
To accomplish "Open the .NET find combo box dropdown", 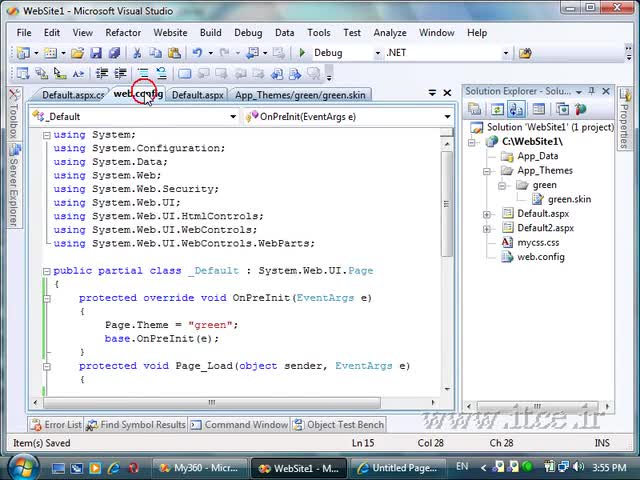I will [x=506, y=53].
